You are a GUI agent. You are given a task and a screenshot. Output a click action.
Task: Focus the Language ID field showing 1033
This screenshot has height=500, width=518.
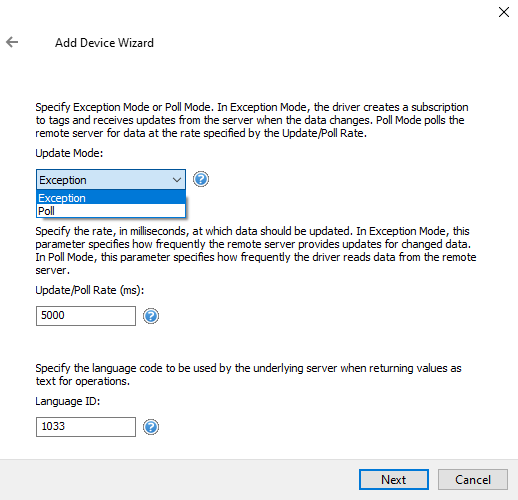click(x=86, y=427)
